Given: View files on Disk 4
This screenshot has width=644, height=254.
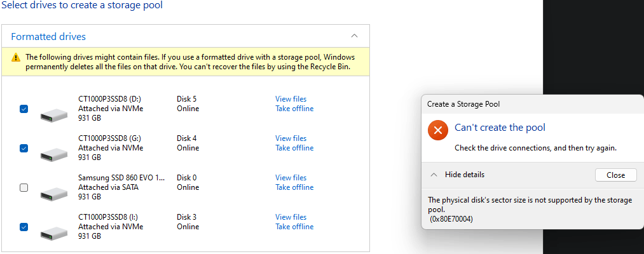Looking at the screenshot, I should click(291, 138).
